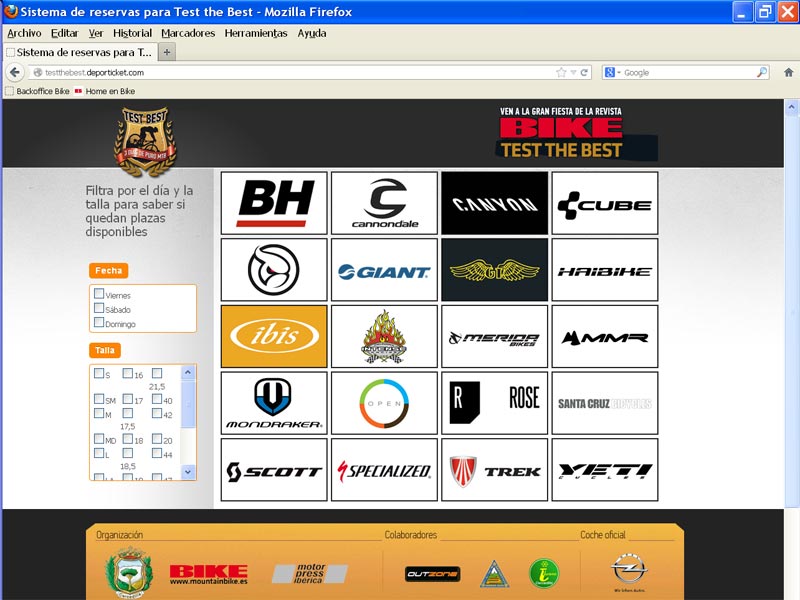Open the Herramientas menu
800x600 pixels.
click(x=256, y=33)
